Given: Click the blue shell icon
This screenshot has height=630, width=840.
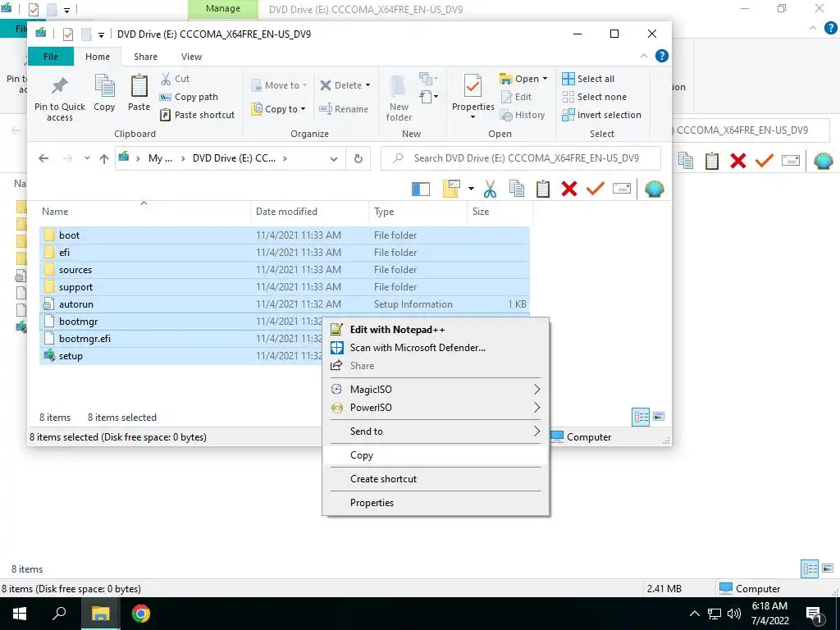Looking at the screenshot, I should (654, 189).
